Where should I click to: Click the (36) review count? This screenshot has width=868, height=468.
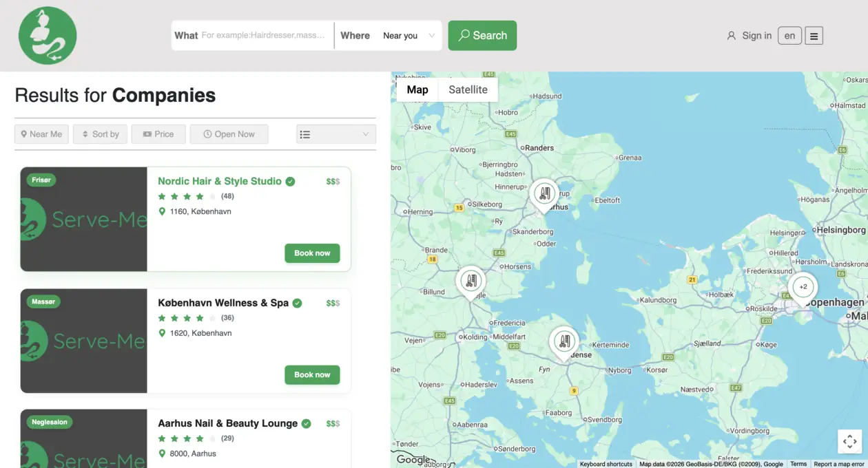coord(227,318)
